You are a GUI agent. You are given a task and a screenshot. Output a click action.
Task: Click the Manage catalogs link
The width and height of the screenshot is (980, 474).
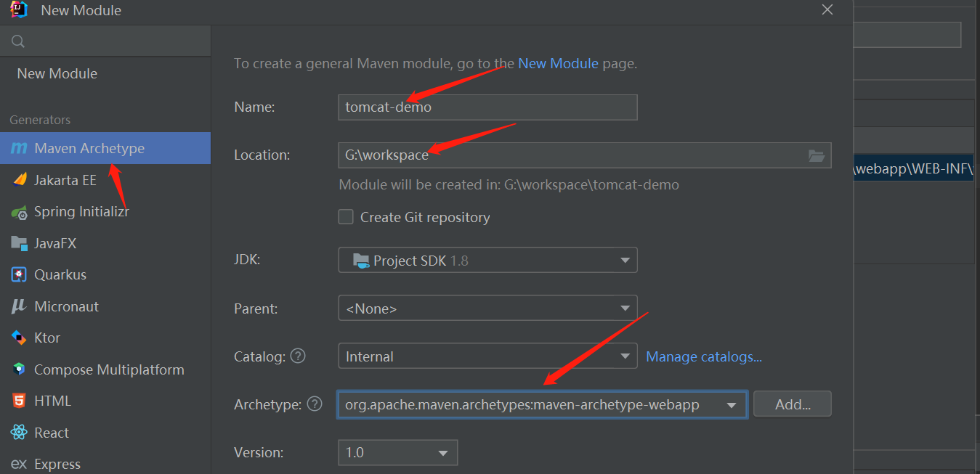704,356
